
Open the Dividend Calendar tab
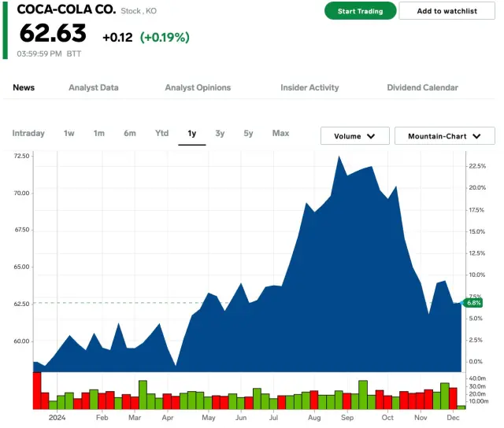422,87
